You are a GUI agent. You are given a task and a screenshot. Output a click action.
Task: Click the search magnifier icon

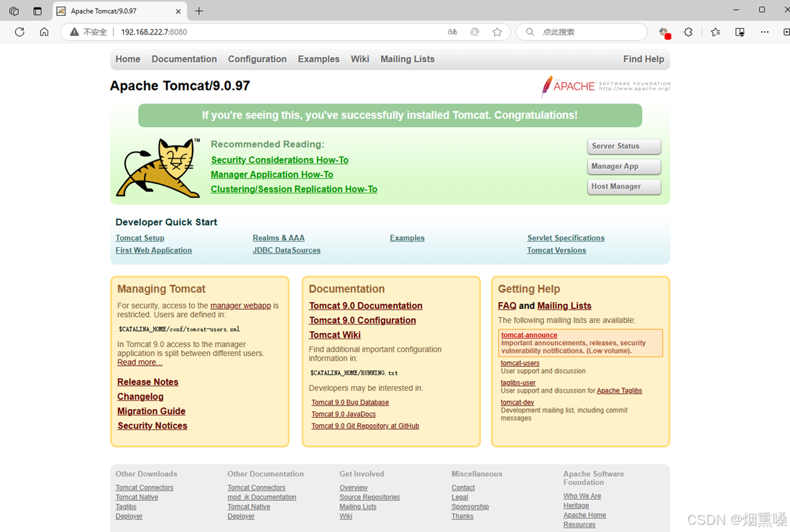tap(530, 32)
